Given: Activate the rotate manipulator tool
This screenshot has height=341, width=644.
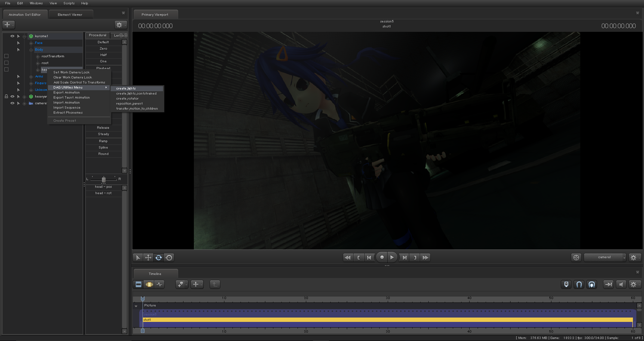Looking at the screenshot, I should tap(159, 258).
